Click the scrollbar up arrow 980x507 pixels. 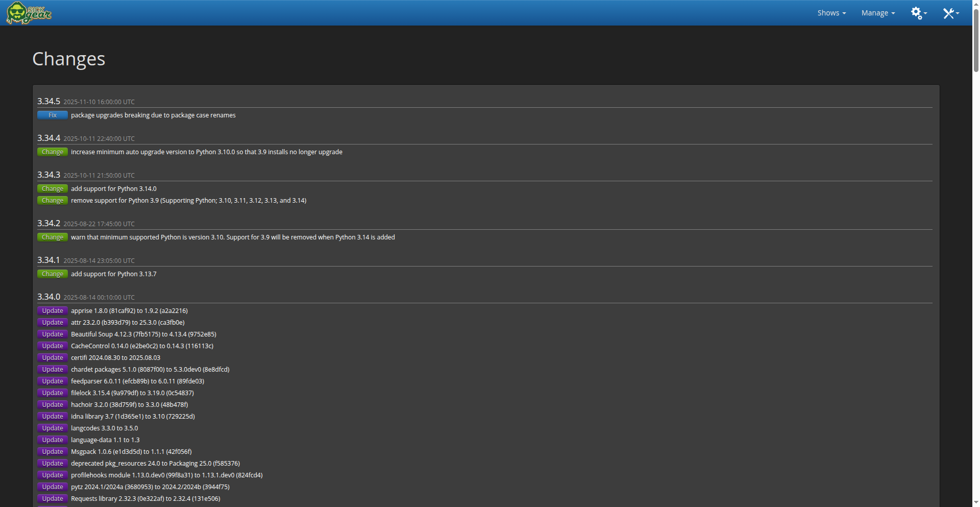[x=976, y=4]
